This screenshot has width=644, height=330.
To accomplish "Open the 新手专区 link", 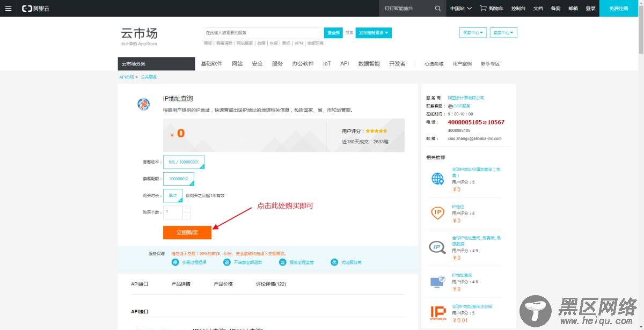I will point(490,64).
